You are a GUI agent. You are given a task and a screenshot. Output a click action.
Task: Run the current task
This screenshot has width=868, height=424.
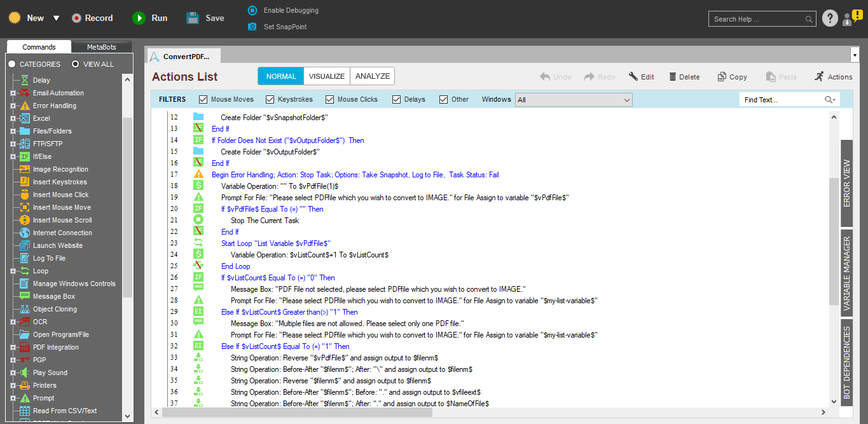139,18
